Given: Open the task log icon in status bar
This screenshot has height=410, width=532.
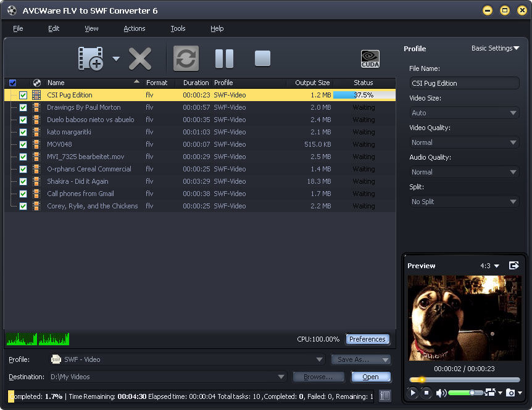Looking at the screenshot, I should pos(384,396).
